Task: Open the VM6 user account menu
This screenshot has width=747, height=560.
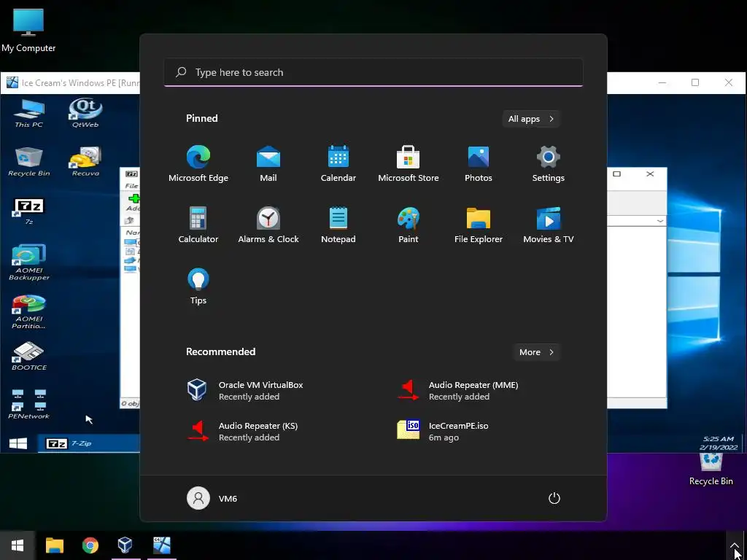Action: pos(212,498)
